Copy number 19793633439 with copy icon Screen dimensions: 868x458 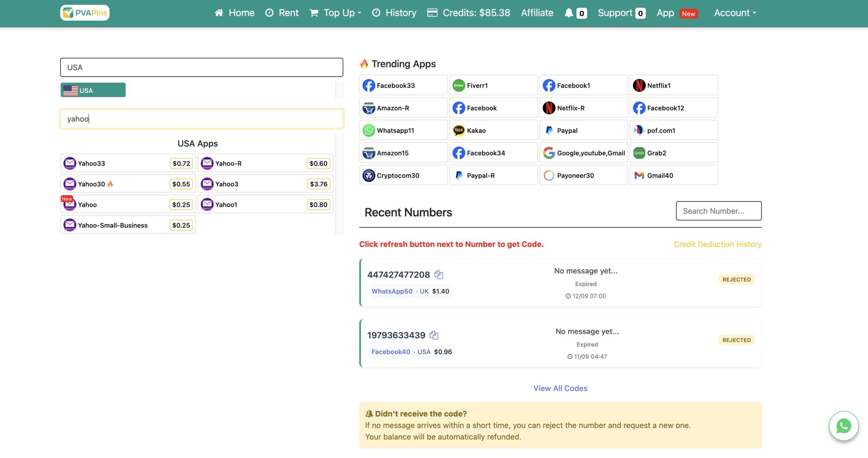pos(434,335)
